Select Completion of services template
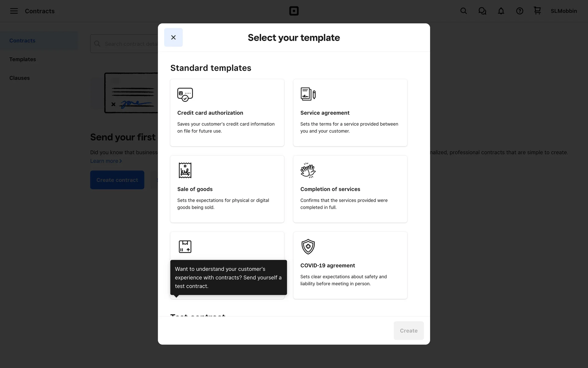 pyautogui.click(x=350, y=189)
